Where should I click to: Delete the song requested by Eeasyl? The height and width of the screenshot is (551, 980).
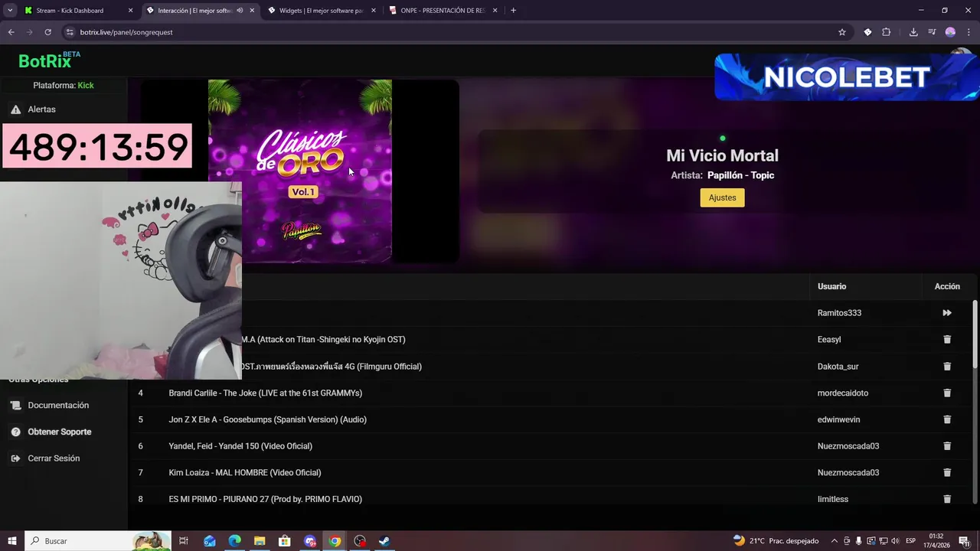point(947,340)
